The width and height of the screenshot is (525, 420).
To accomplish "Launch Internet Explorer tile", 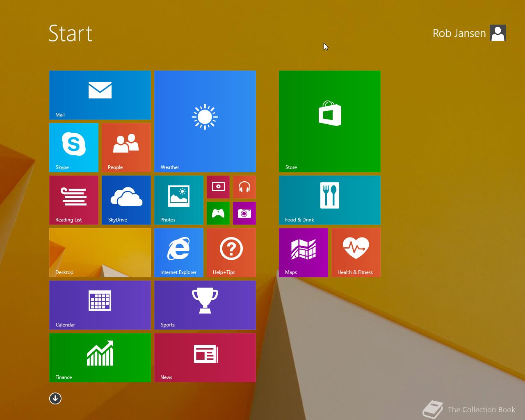I will click(x=179, y=253).
